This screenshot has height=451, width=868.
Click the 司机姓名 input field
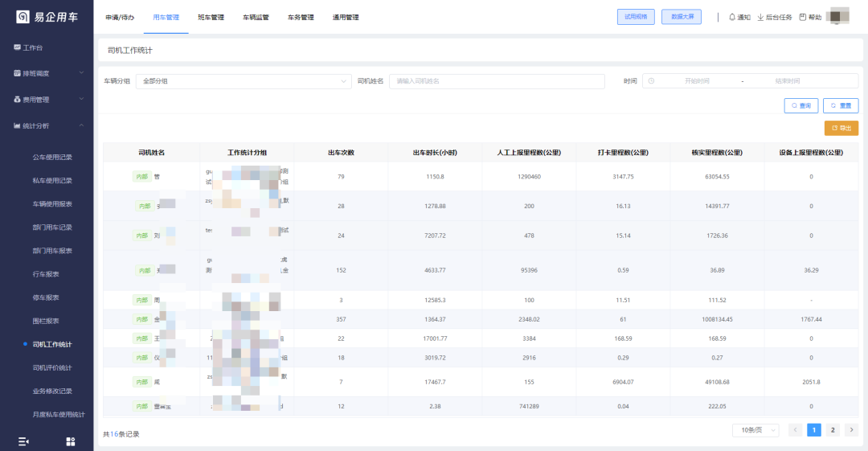point(496,81)
